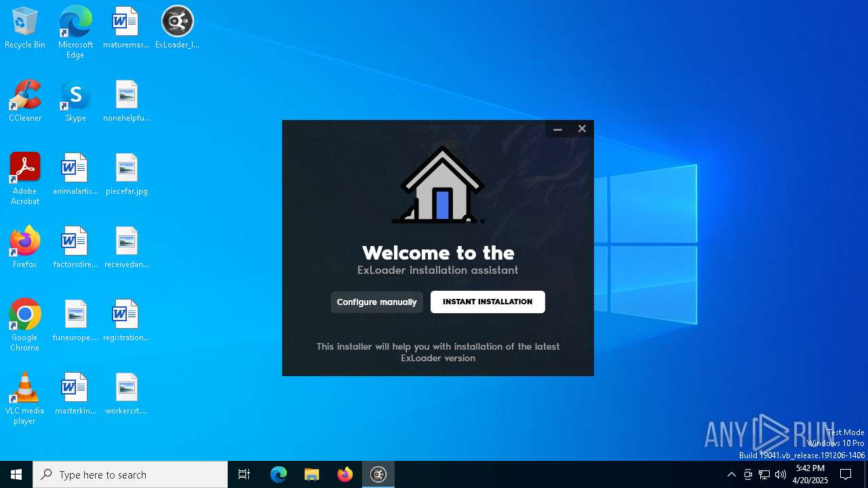The width and height of the screenshot is (868, 488).
Task: Open the Windows Start menu
Action: pyautogui.click(x=16, y=474)
